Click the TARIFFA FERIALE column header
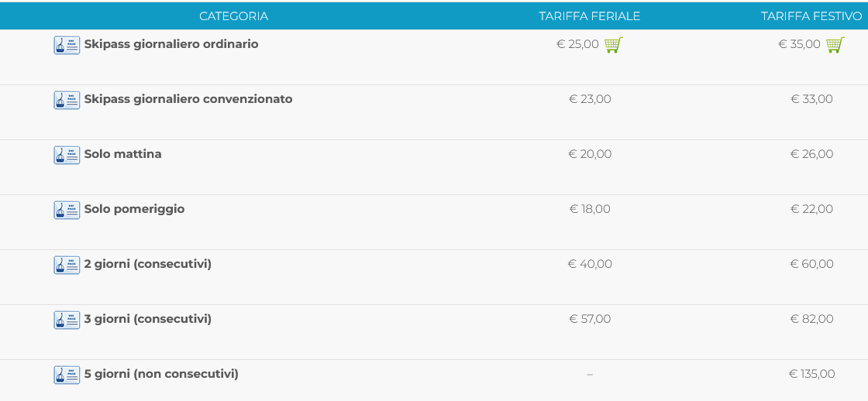Screen dimensions: 868x401 pyautogui.click(x=589, y=16)
